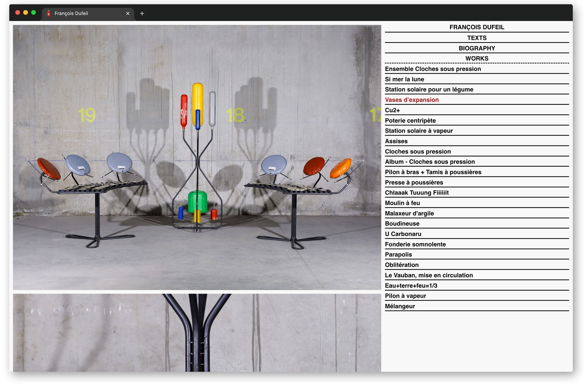The height and width of the screenshot is (386, 588).
Task: Open Le Vauban, mise en circulation
Action: [429, 275]
